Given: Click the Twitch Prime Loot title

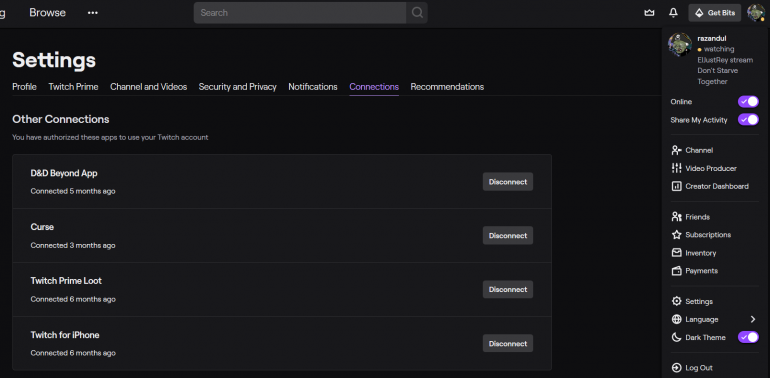Looking at the screenshot, I should (x=66, y=281).
